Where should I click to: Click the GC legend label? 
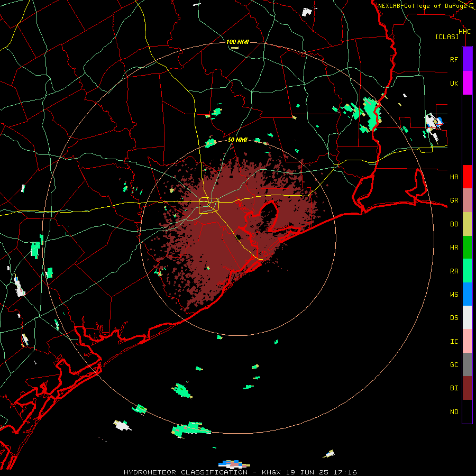454,364
